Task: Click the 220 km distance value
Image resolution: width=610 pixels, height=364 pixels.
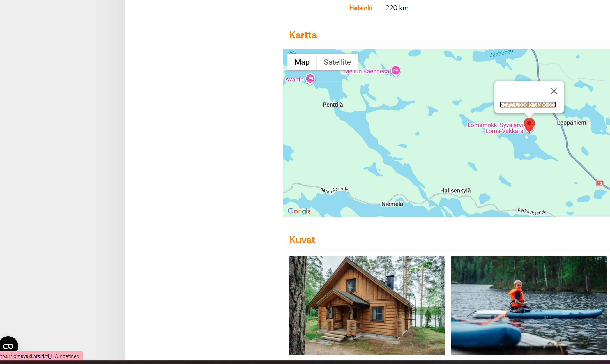Action: coord(397,8)
